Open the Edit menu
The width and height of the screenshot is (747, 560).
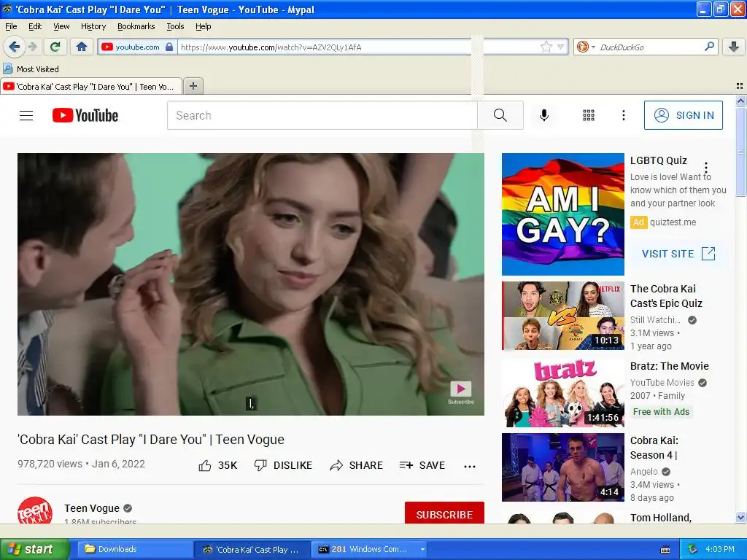[x=35, y=26]
